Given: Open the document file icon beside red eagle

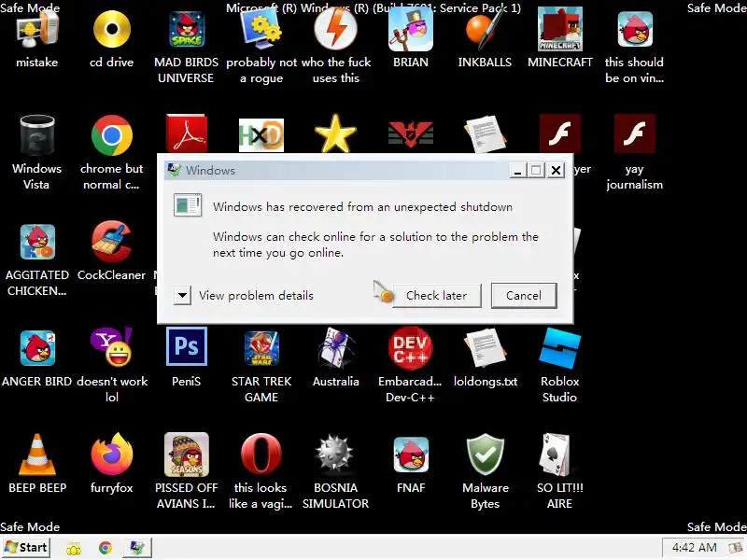Looking at the screenshot, I should 485,133.
